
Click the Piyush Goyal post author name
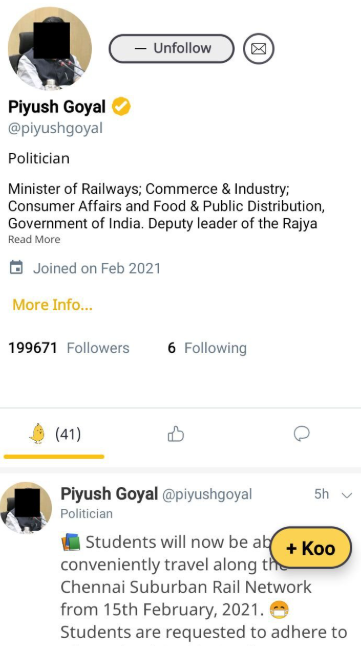coord(109,494)
